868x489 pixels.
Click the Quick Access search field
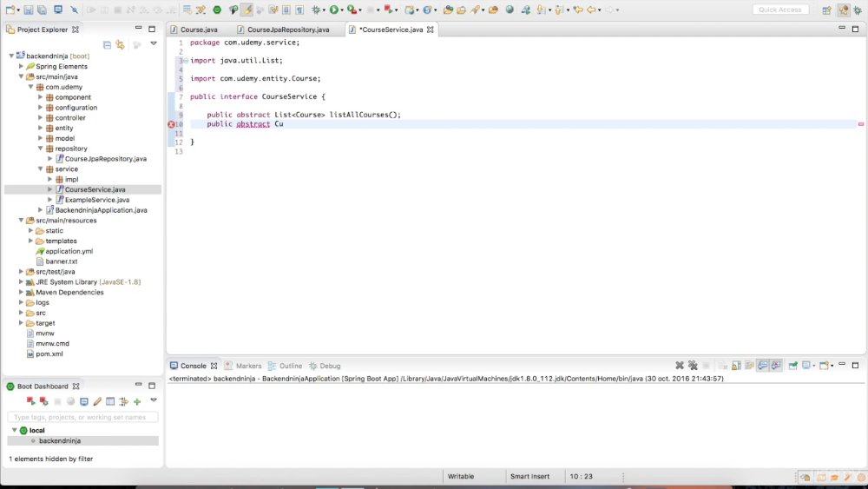(780, 10)
